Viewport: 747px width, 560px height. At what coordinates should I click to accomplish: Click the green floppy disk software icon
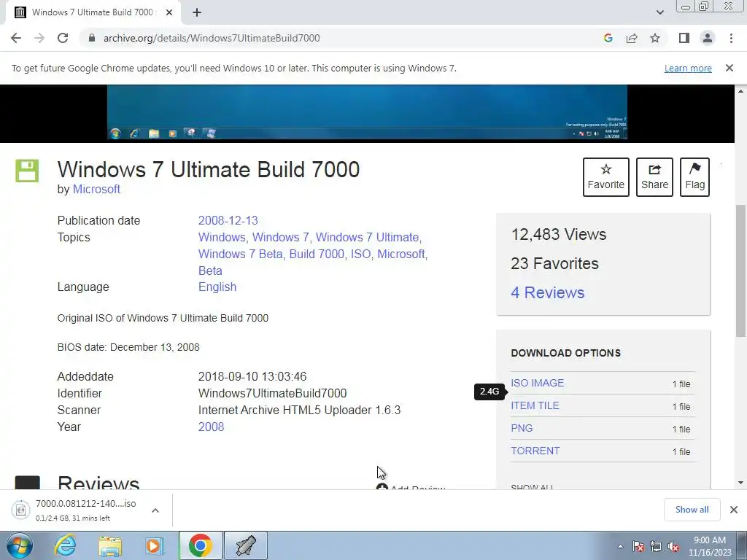point(27,171)
